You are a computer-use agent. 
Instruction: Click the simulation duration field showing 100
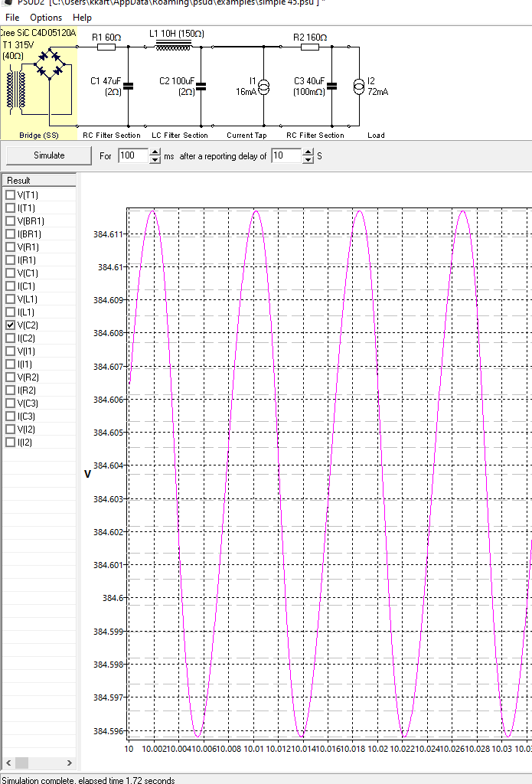pos(133,155)
